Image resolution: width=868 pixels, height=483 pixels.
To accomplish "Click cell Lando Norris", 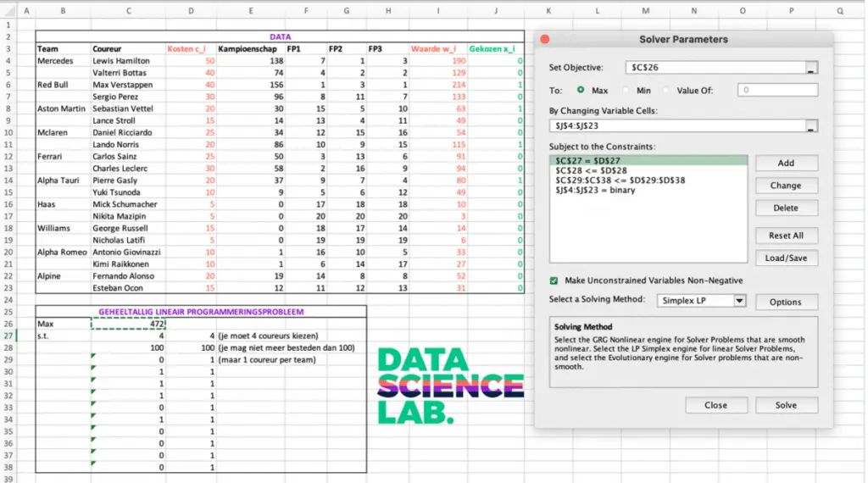I will (x=129, y=144).
